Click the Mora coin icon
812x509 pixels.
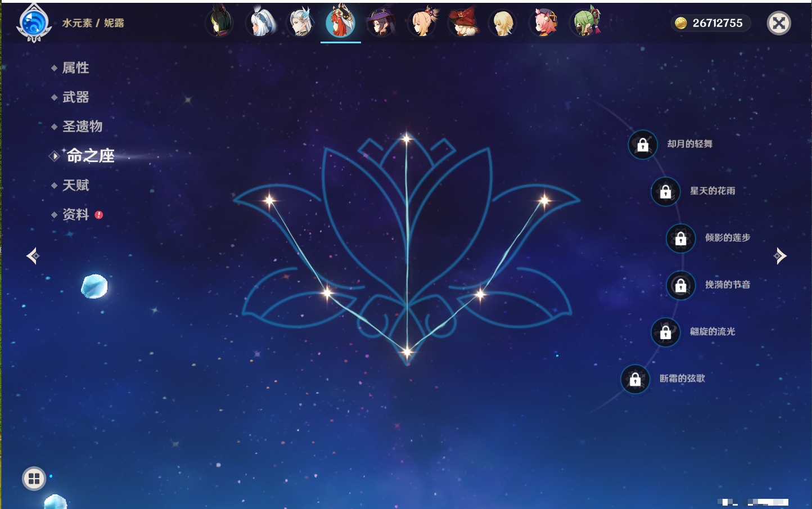681,23
